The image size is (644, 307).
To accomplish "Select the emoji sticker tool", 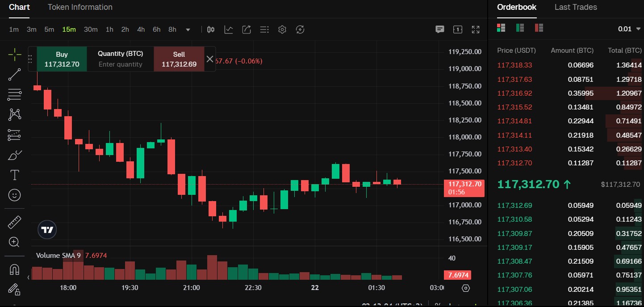I will coord(15,195).
